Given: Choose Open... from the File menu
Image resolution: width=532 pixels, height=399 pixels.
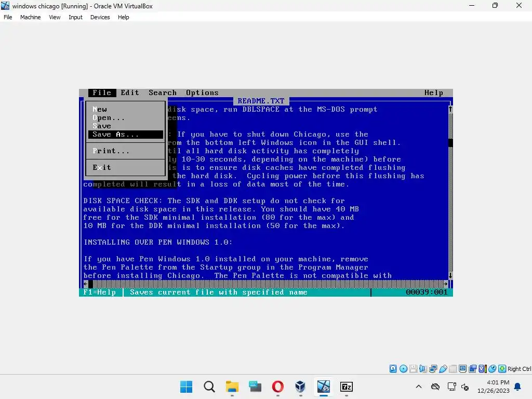Looking at the screenshot, I should 126,118.
